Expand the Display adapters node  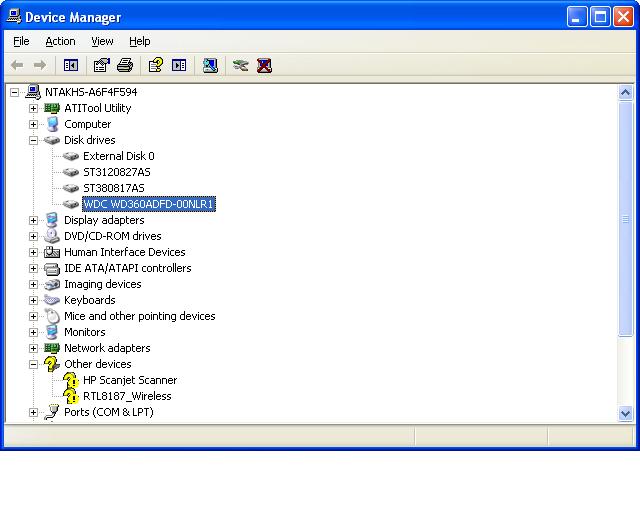click(x=33, y=220)
